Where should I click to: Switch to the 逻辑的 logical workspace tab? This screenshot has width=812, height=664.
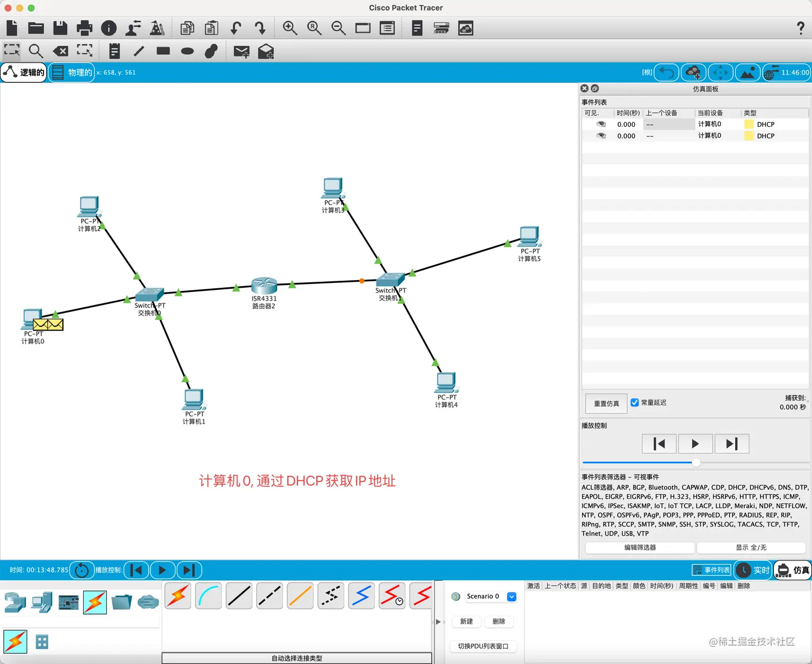pos(24,72)
